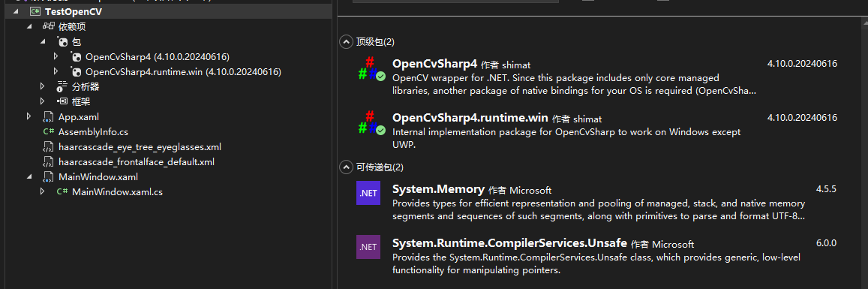
Task: Click the 框架 frameworks icon
Action: 62,101
